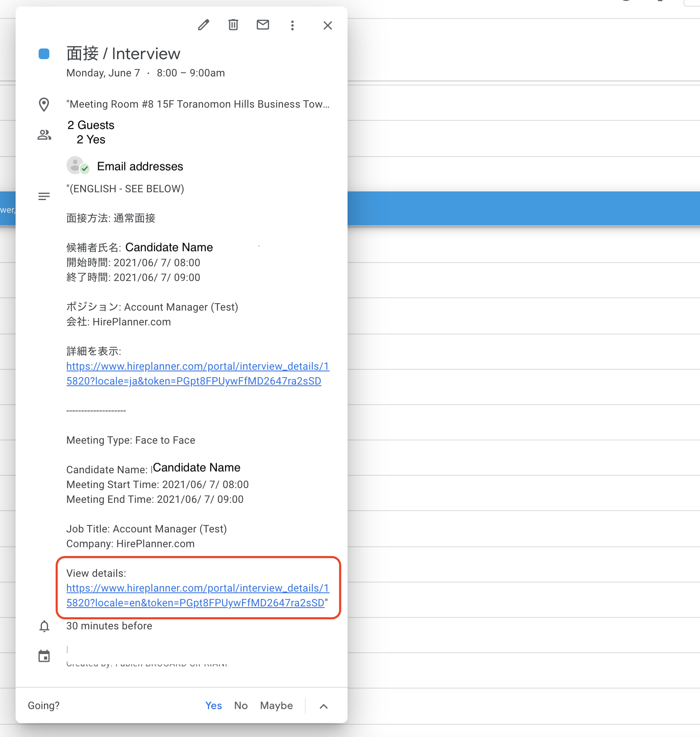
Task: Click the description lines icon
Action: pos(44,196)
